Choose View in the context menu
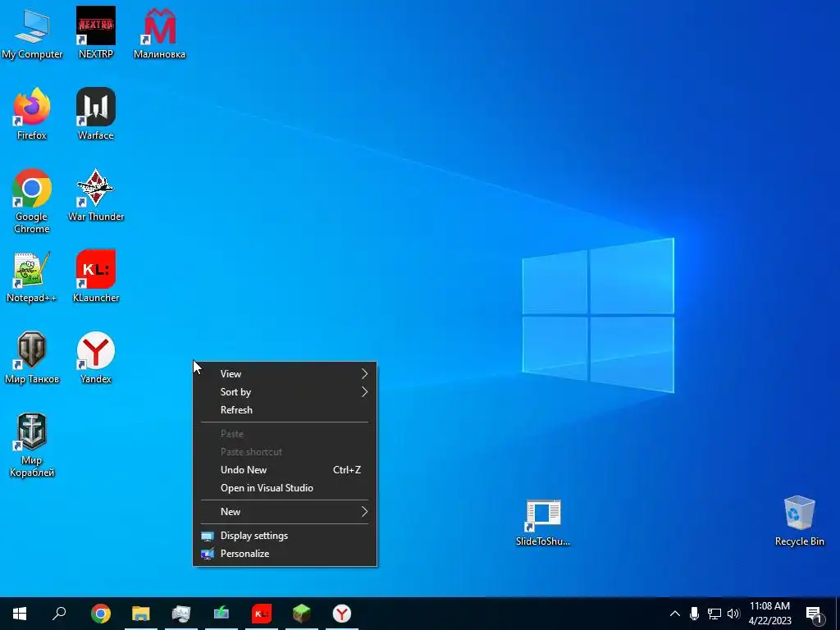 pyautogui.click(x=285, y=373)
